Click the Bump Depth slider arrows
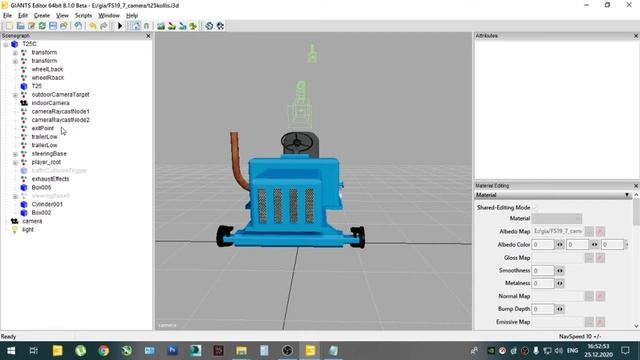640x360 pixels. 560,309
